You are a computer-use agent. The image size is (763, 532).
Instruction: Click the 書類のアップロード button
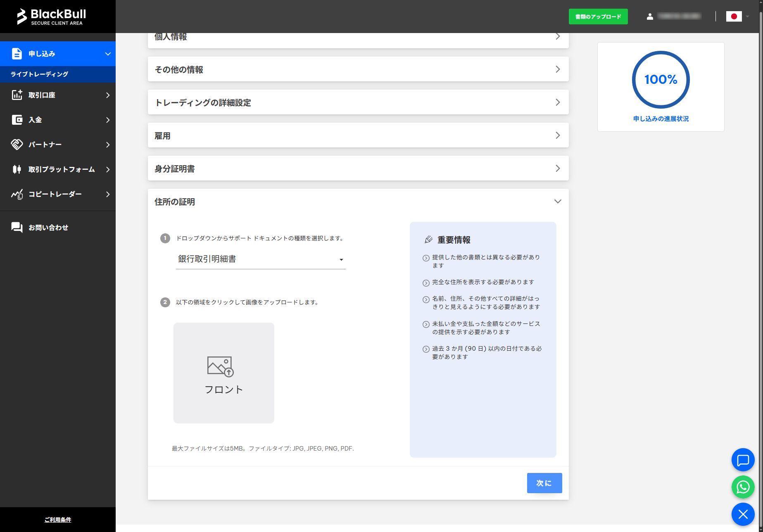tap(598, 17)
